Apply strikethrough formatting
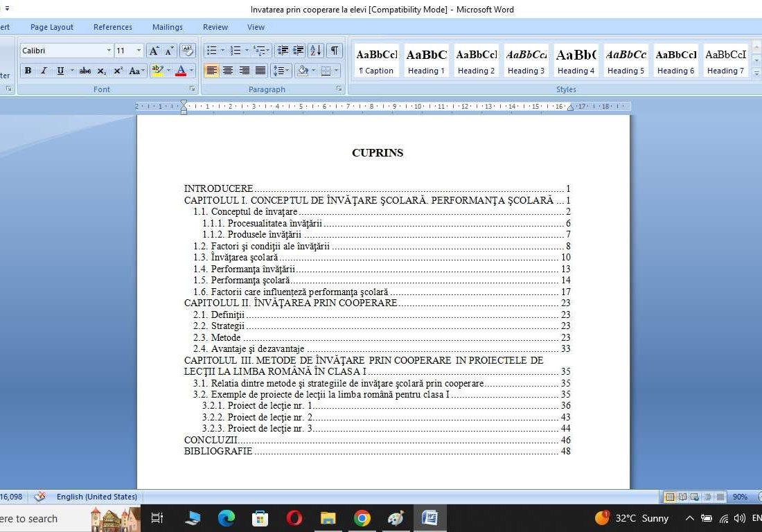The image size is (762, 532). (x=85, y=71)
